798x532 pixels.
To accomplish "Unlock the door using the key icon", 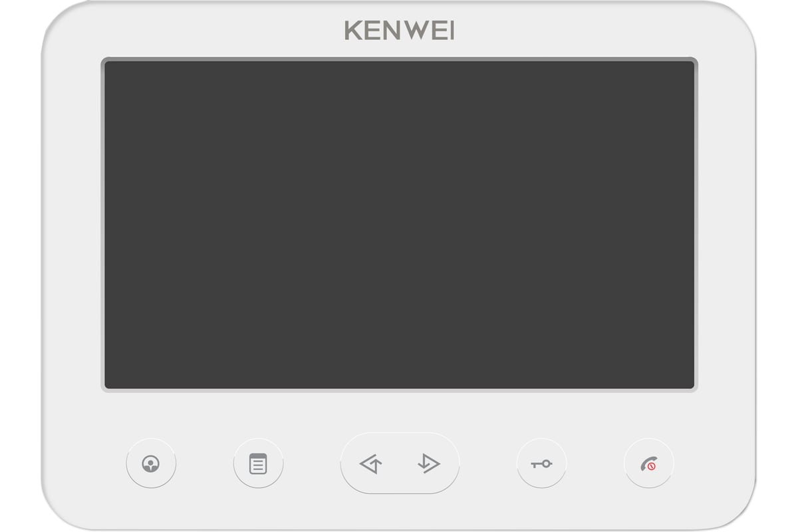I will [x=541, y=464].
